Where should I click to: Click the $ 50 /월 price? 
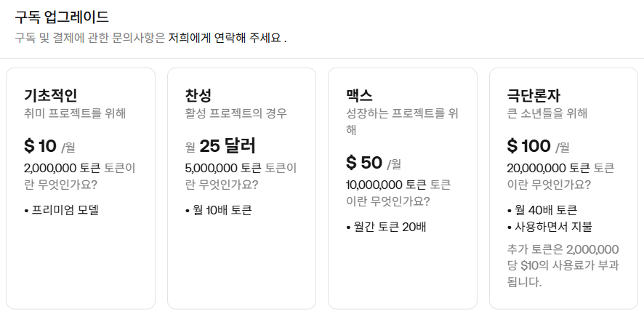click(x=374, y=163)
